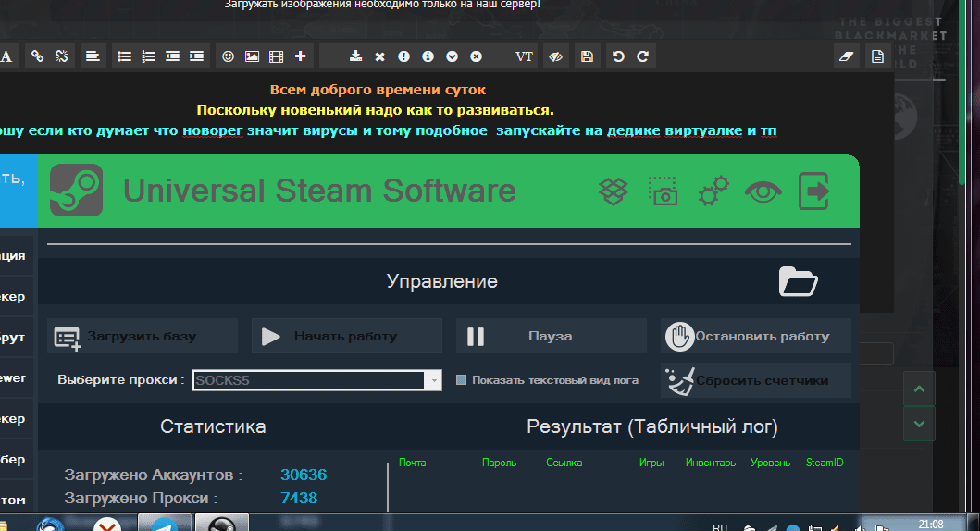Click the remove link icon

tap(62, 56)
